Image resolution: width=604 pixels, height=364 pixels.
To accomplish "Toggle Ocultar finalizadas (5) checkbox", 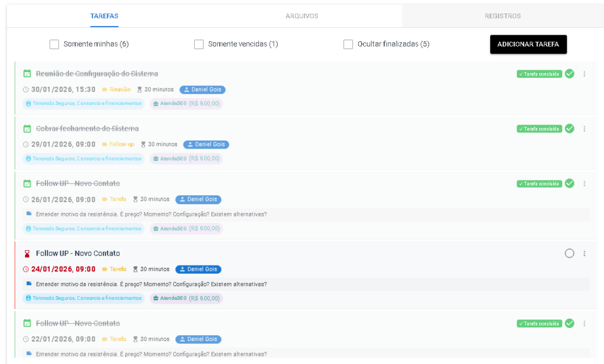I will click(x=348, y=44).
